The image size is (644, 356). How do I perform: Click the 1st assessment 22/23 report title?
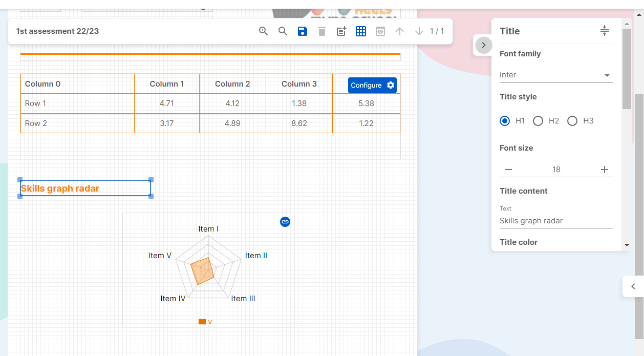tap(57, 31)
